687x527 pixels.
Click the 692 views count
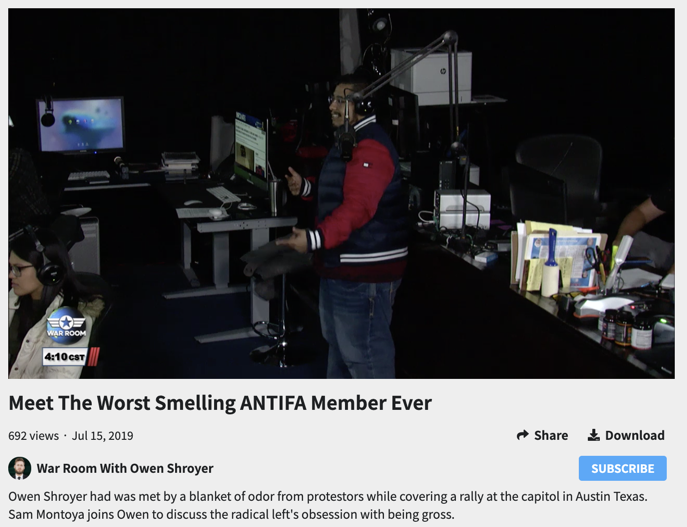[33, 435]
